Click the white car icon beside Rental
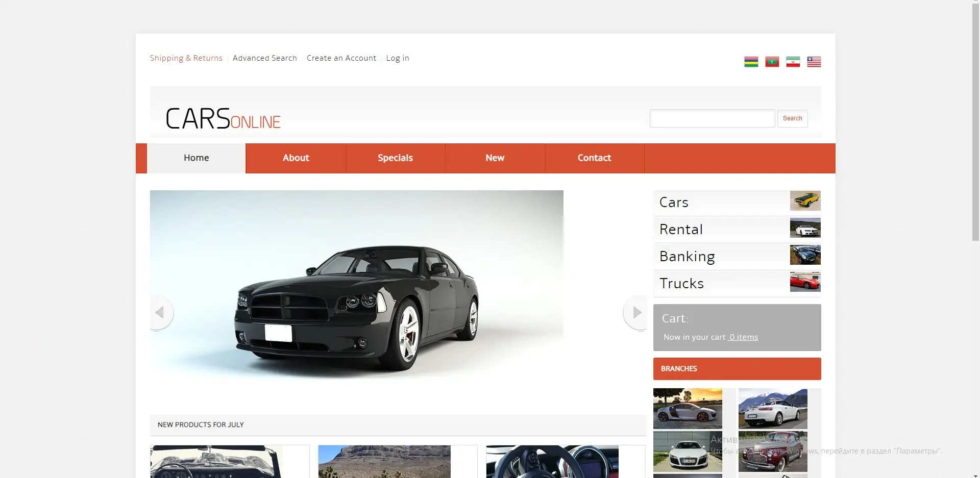 805,228
